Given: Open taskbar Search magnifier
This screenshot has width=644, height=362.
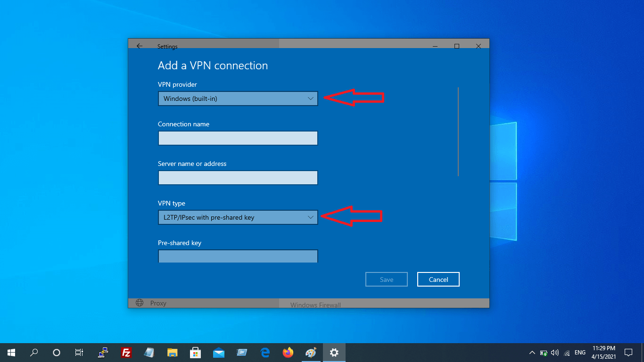Looking at the screenshot, I should coord(34,353).
